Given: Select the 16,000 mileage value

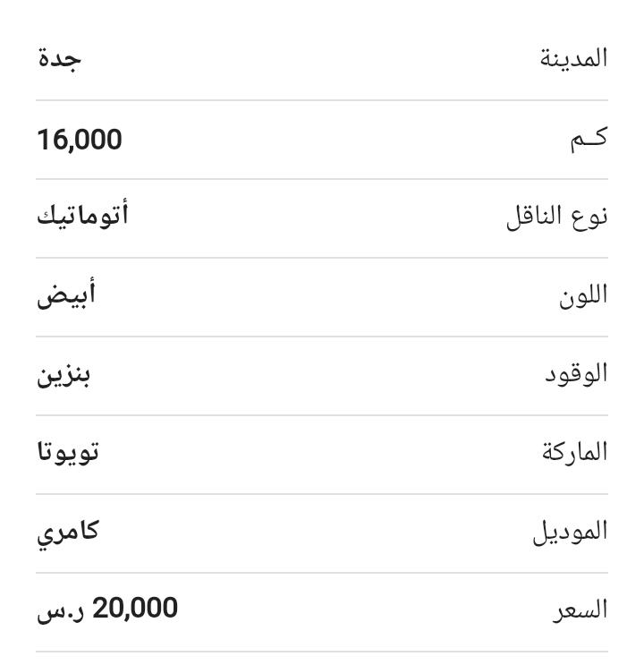Looking at the screenshot, I should 80,140.
